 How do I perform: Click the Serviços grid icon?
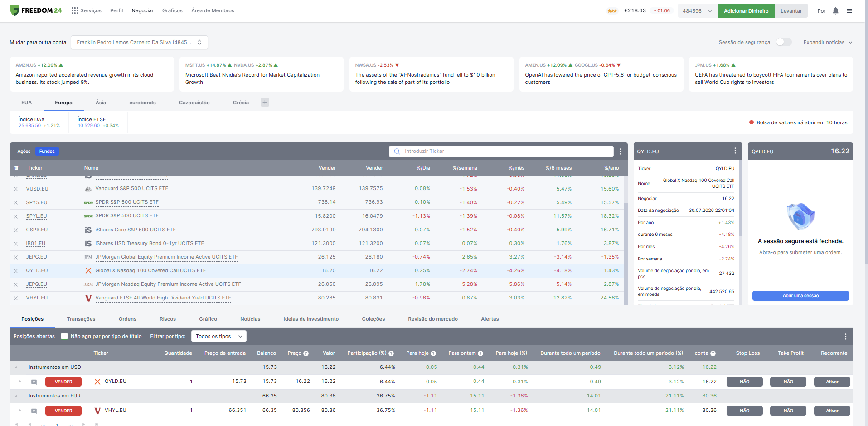tap(75, 10)
